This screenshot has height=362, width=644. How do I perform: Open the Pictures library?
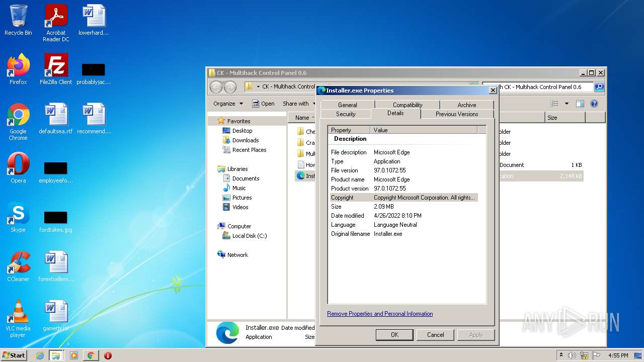[x=242, y=198]
